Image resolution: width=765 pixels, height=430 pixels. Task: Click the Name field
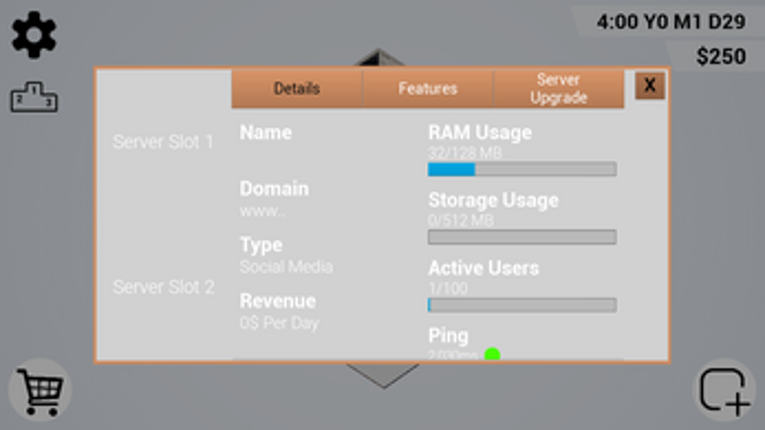[266, 132]
